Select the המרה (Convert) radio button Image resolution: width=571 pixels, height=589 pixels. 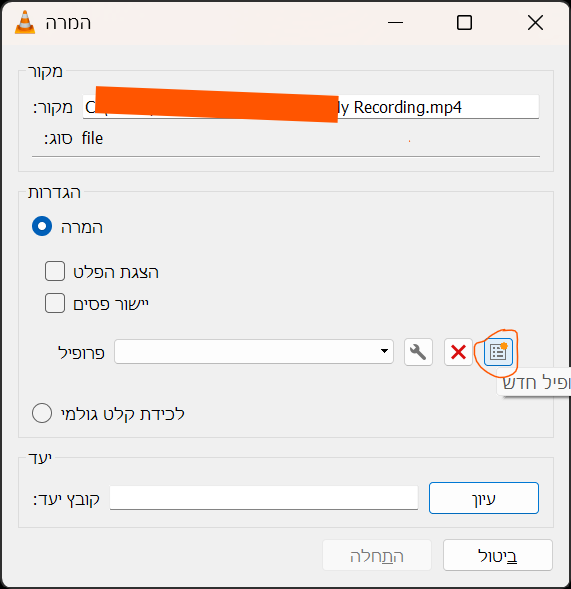[42, 226]
